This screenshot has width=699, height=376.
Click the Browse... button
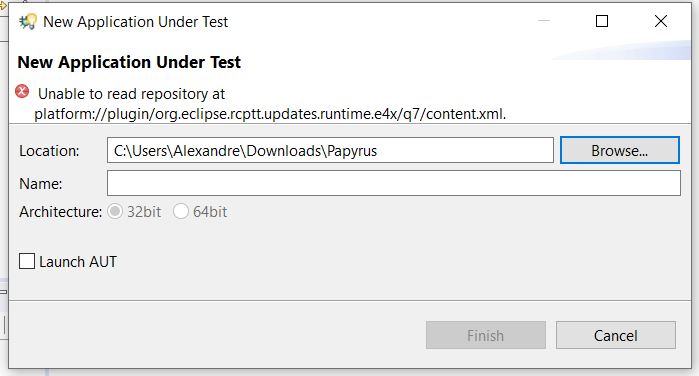620,150
